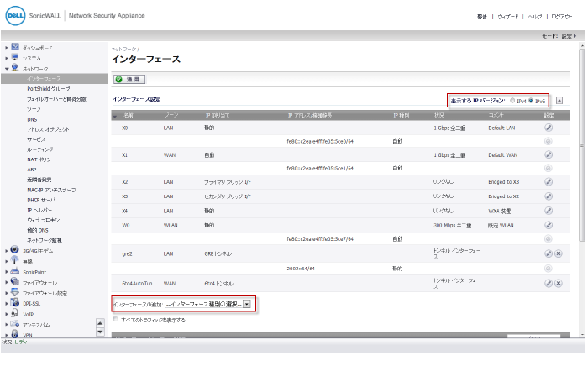Open the DHCP サーバ menu item

coord(41,200)
